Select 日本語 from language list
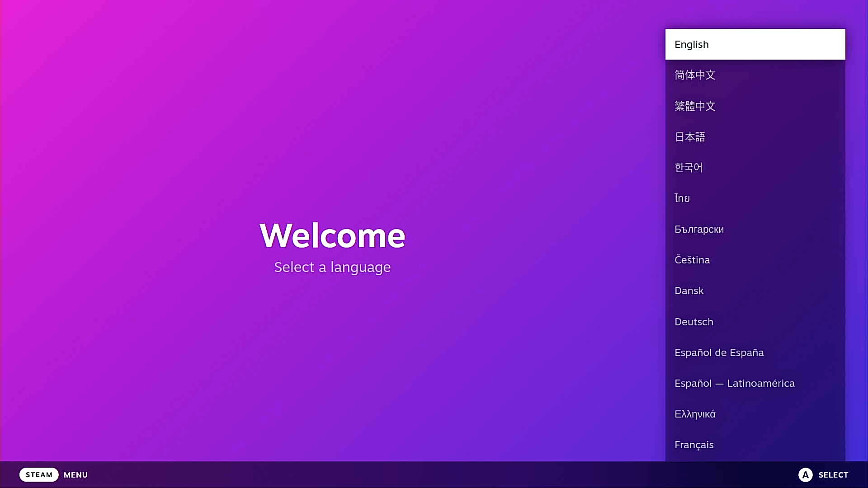 click(x=755, y=136)
